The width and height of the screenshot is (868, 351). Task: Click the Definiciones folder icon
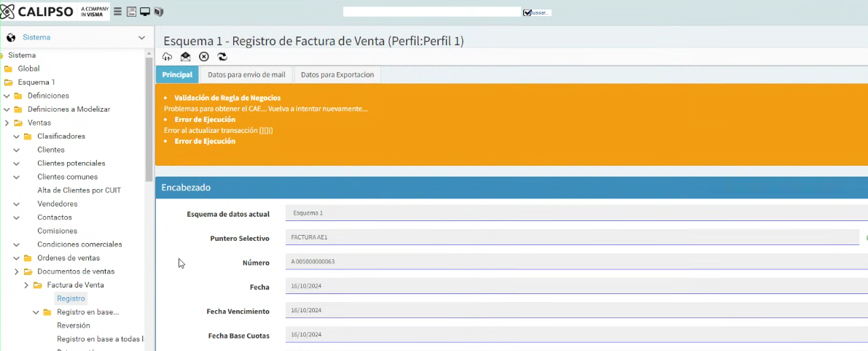click(17, 96)
